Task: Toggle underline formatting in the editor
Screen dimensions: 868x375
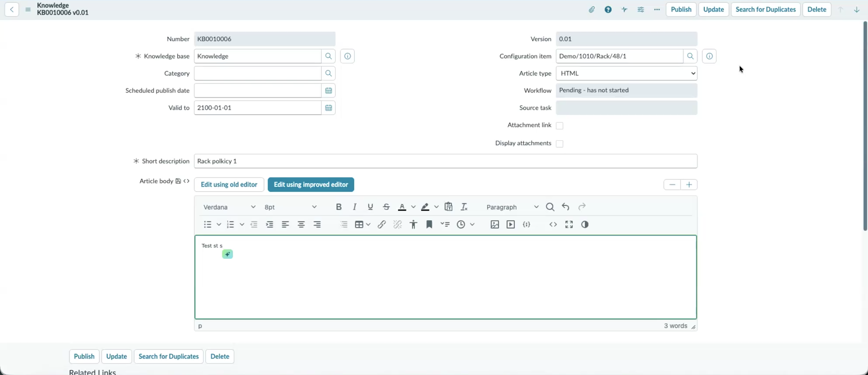Action: [370, 207]
